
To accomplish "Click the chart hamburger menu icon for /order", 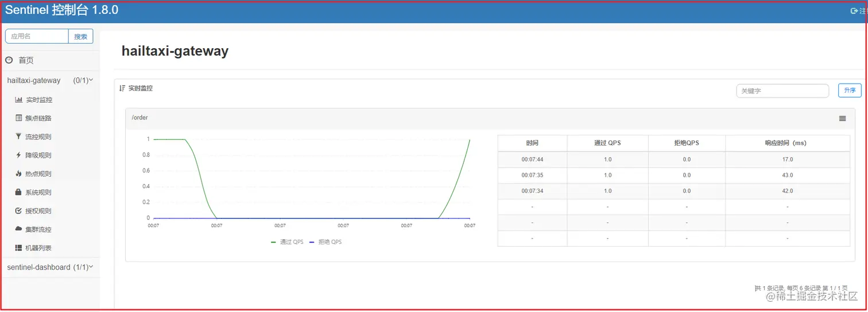I will [x=842, y=118].
